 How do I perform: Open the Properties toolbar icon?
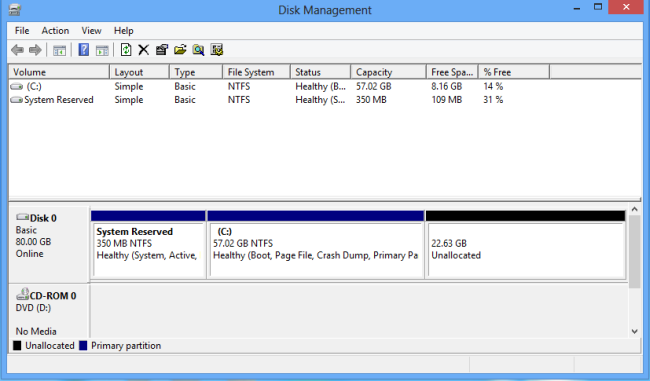tap(162, 50)
